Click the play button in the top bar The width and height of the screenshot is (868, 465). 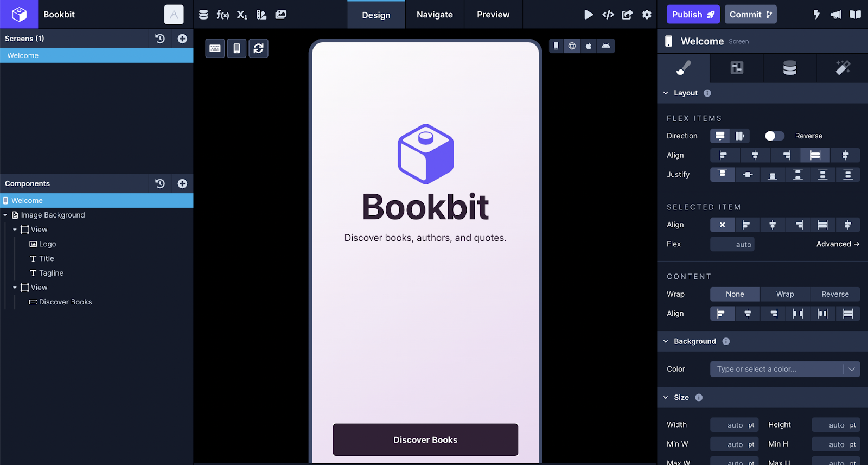pos(588,15)
